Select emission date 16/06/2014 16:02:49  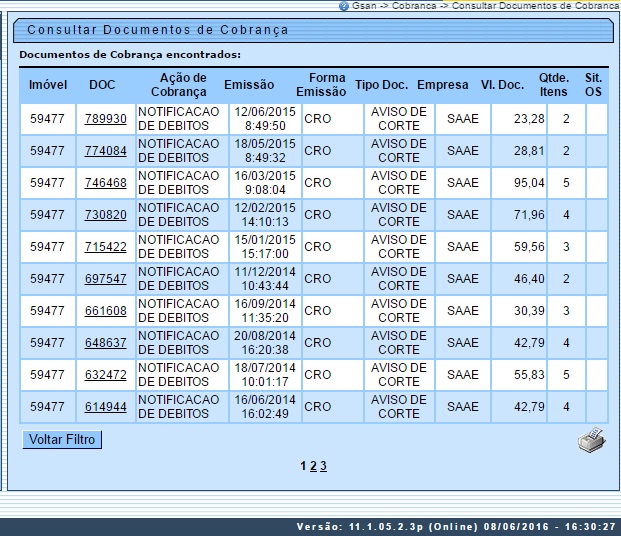pyautogui.click(x=265, y=407)
